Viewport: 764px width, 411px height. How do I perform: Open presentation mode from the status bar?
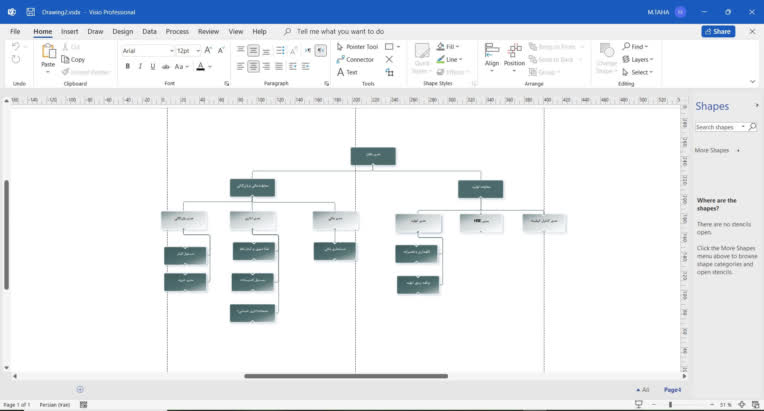639,404
